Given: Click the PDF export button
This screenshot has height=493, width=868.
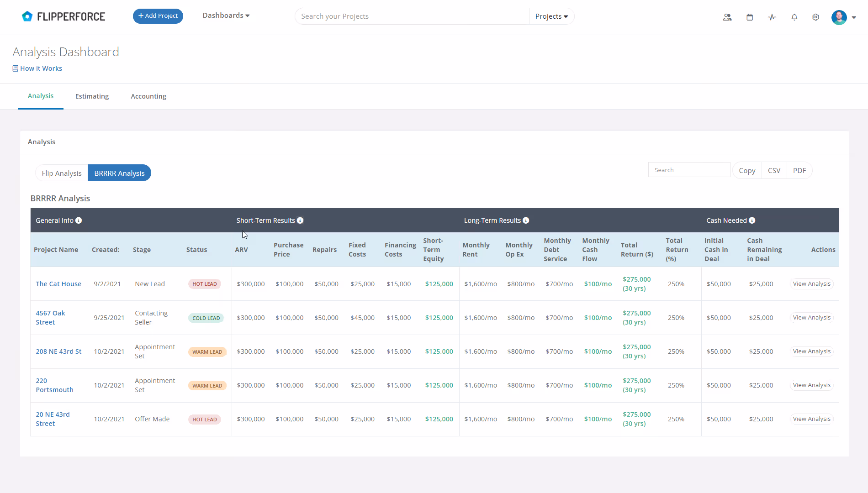Looking at the screenshot, I should pos(799,170).
